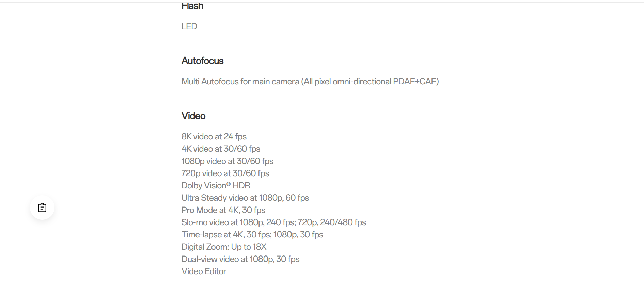Open the floating clipboard icon button
Image resolution: width=644 pixels, height=281 pixels.
pyautogui.click(x=42, y=208)
